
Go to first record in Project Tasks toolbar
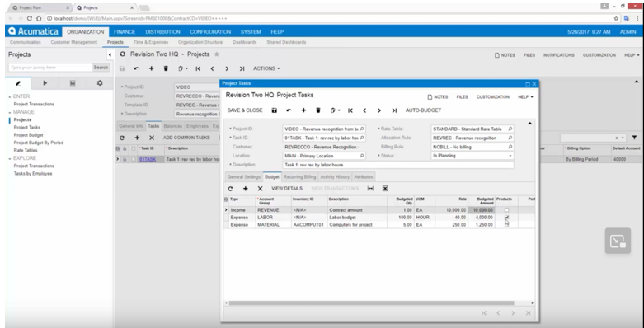coord(350,110)
